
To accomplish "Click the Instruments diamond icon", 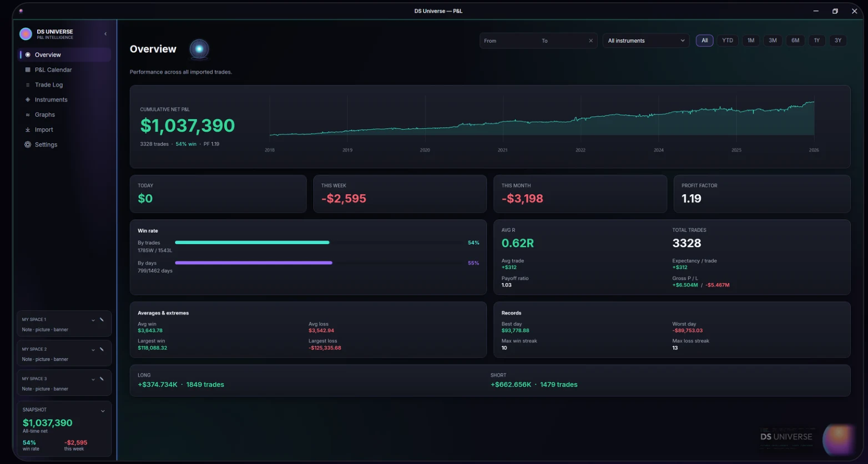I will coord(28,100).
